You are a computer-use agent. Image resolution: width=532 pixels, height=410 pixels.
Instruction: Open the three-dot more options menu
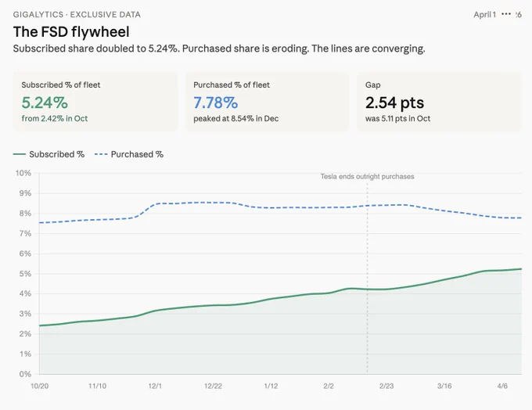tap(506, 14)
